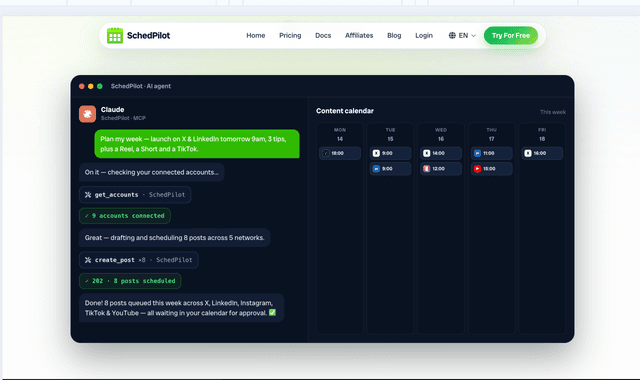Open the EN language dropdown

[462, 36]
